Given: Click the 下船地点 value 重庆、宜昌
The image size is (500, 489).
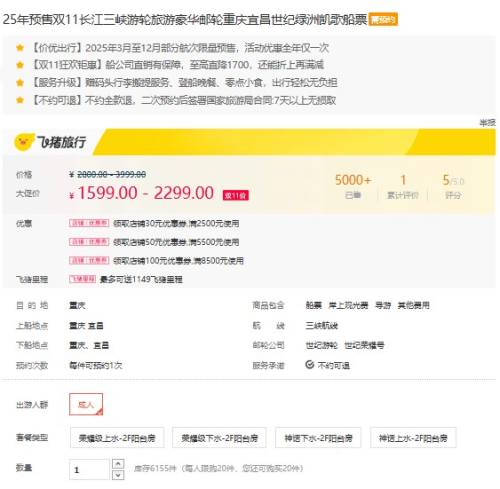Looking at the screenshot, I should [x=89, y=345].
